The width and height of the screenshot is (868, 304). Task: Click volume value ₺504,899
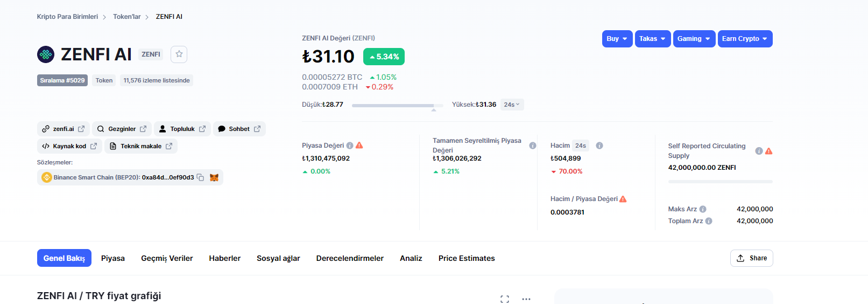tap(566, 158)
